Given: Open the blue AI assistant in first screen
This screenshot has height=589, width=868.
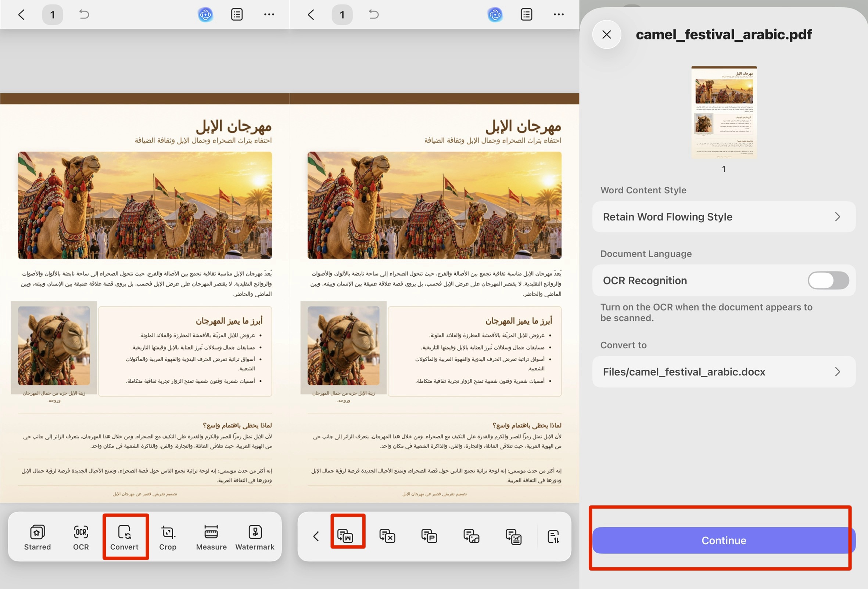Looking at the screenshot, I should tap(205, 15).
